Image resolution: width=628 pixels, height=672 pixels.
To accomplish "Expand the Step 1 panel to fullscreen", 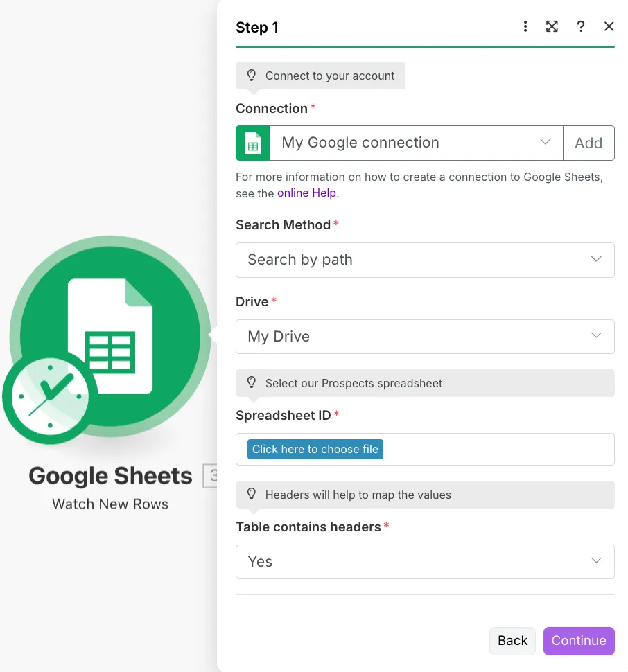I will pyautogui.click(x=552, y=26).
